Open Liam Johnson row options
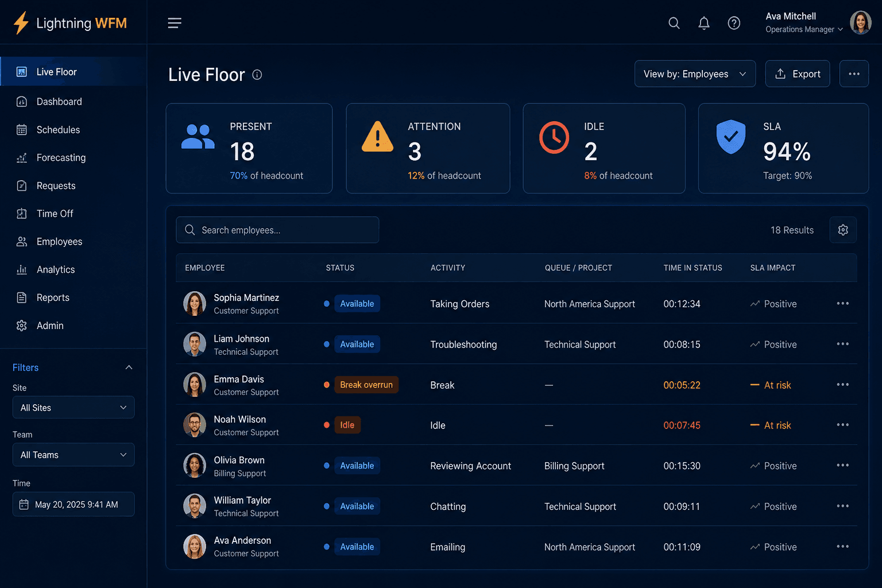This screenshot has height=588, width=882. click(x=842, y=344)
